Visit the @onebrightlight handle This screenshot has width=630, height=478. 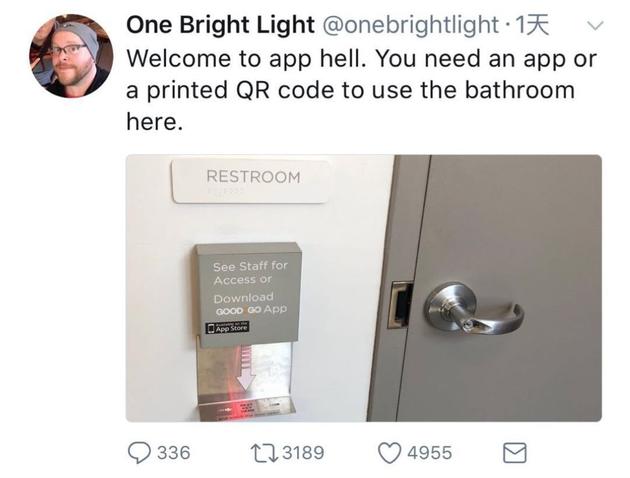[x=409, y=25]
